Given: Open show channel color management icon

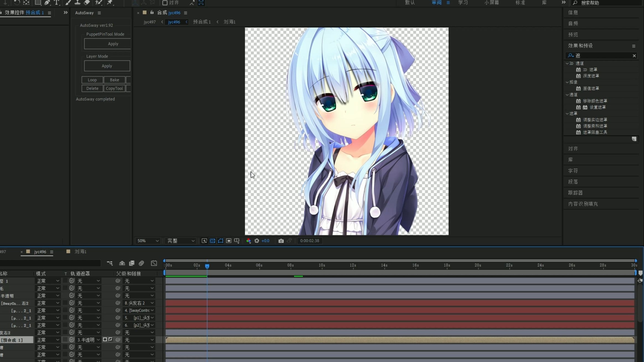Looking at the screenshot, I should [249, 241].
